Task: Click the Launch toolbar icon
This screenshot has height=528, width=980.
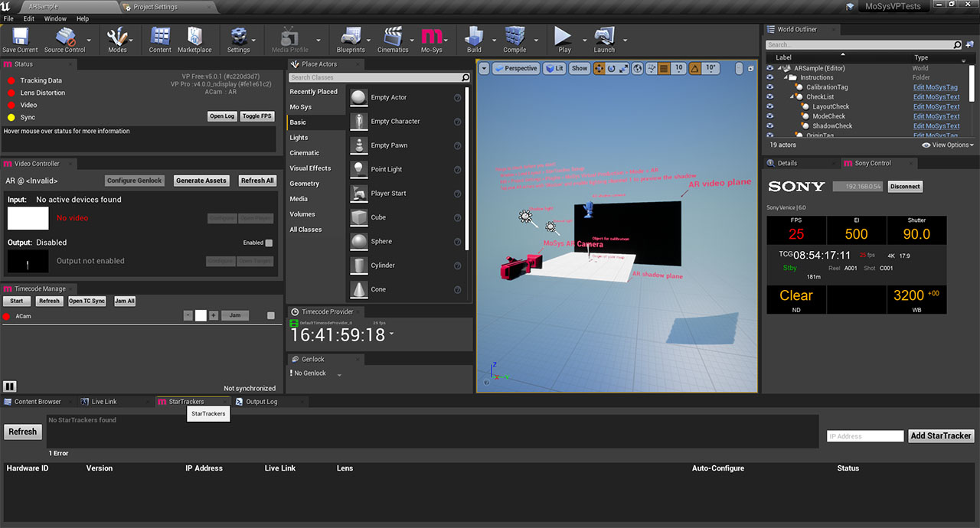Action: tap(604, 40)
